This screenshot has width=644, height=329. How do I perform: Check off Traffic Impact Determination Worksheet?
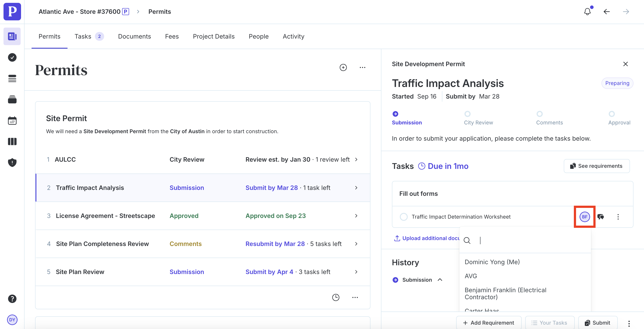[404, 217]
